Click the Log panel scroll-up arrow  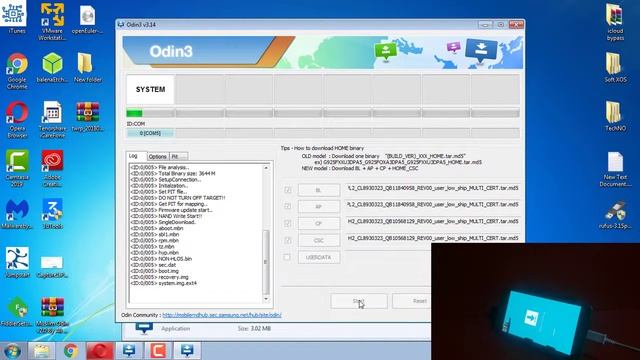coord(266,168)
